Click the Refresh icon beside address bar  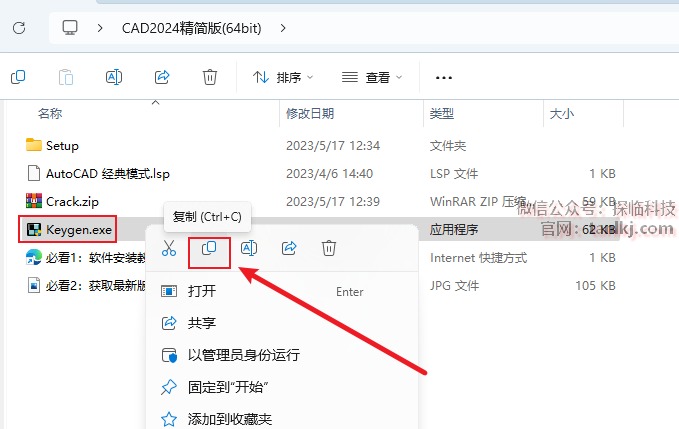19,28
